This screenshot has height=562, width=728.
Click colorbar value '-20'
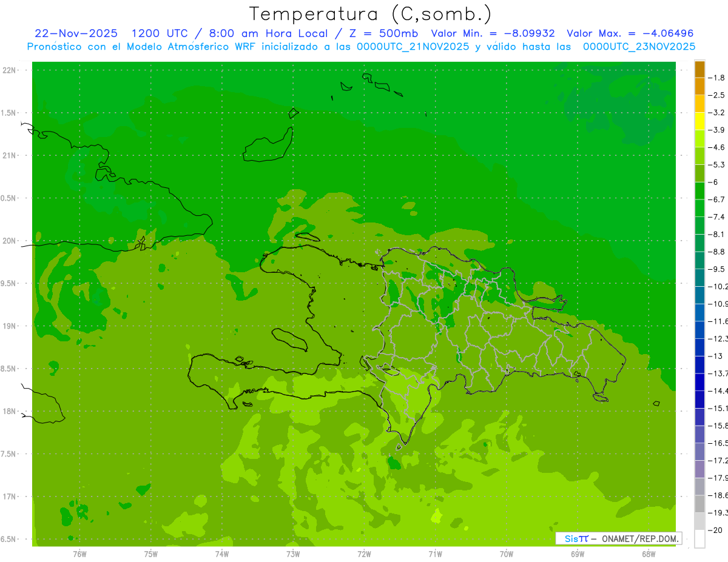coord(716,530)
